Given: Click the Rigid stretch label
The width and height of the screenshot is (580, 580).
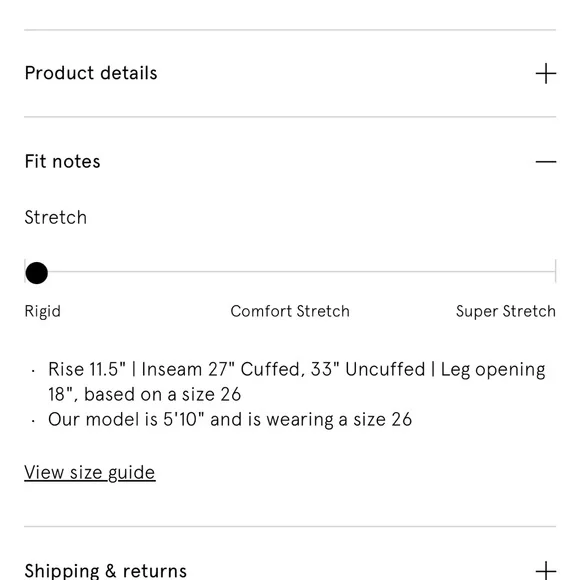Looking at the screenshot, I should pyautogui.click(x=43, y=311).
